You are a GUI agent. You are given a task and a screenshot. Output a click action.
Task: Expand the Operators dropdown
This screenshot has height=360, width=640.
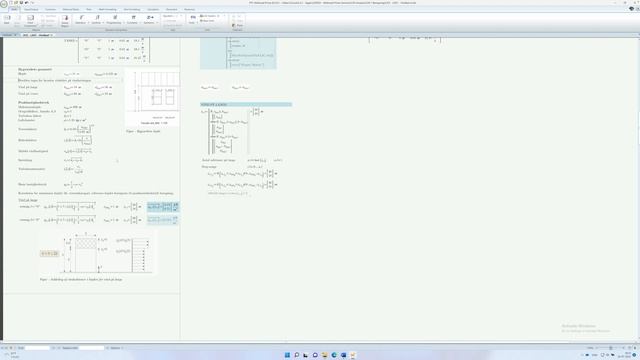(81, 19)
